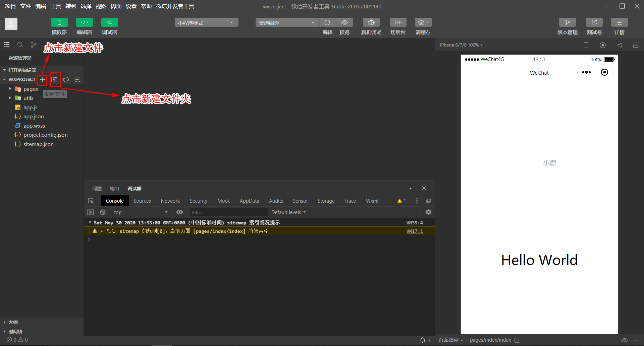Open the File menu
Image resolution: width=644 pixels, height=346 pixels.
[25, 6]
